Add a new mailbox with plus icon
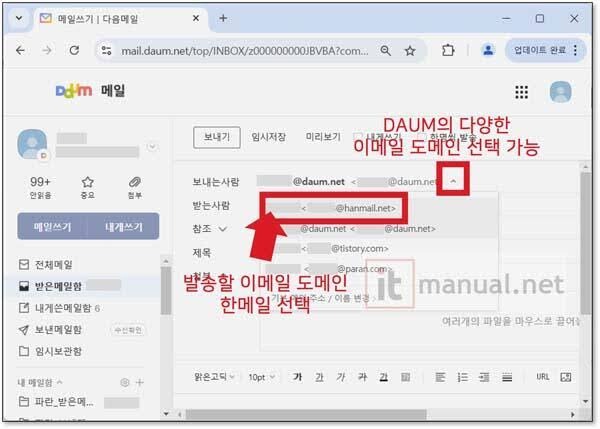 tap(140, 382)
